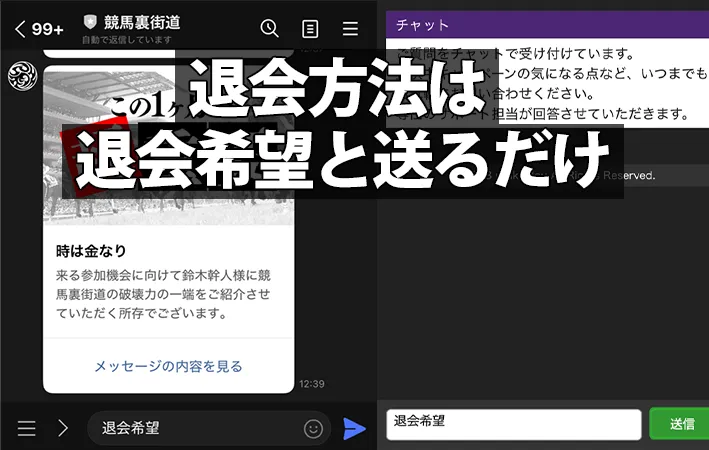This screenshot has width=709, height=450.
Task: Click the 時は金なり message title
Action: pos(91,251)
